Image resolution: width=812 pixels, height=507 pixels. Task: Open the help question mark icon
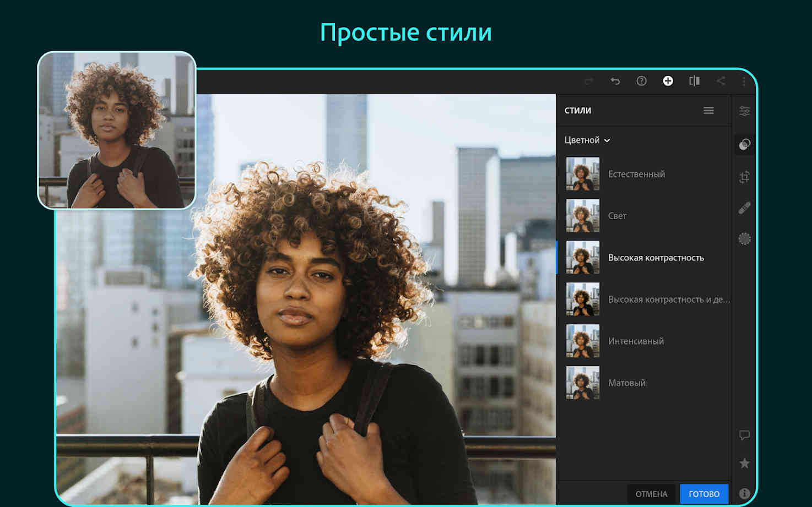pos(641,81)
